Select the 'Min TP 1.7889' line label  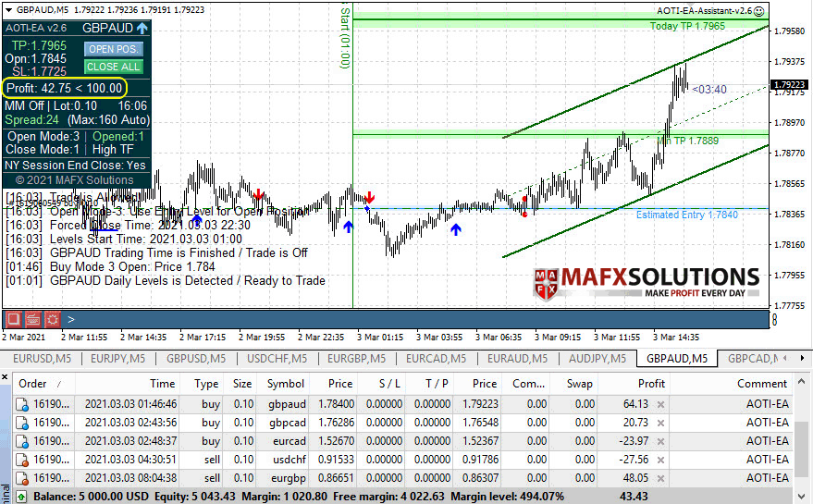(687, 141)
